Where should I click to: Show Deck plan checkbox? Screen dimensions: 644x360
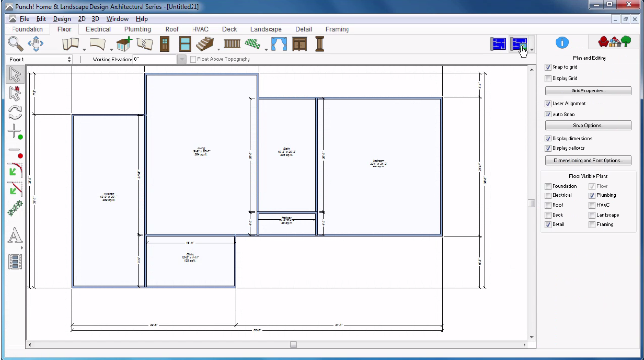548,215
